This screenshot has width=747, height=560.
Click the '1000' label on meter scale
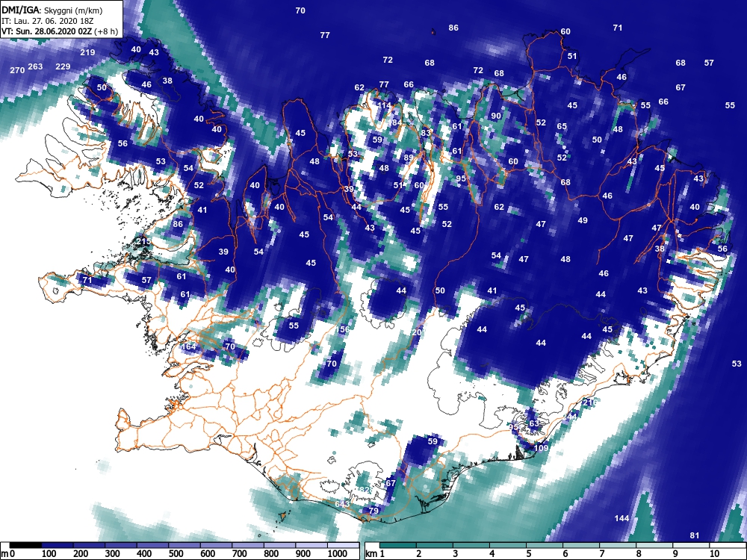(337, 553)
